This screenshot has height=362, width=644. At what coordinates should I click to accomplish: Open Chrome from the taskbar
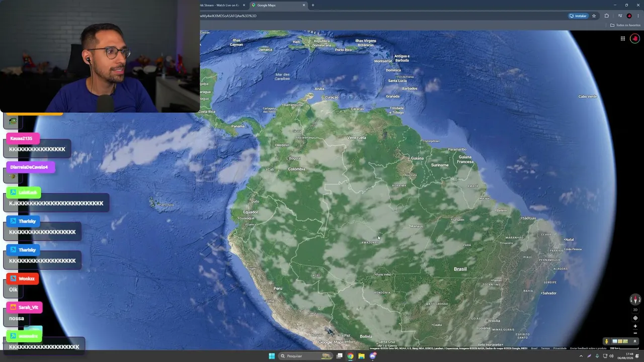pos(350,356)
